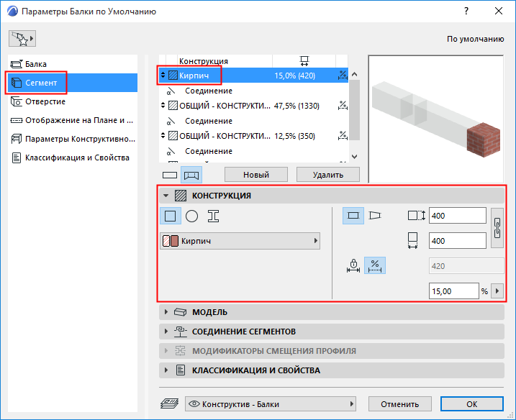The image size is (516, 420).
Task: Select multi-segment beam mode icon
Action: [191, 175]
